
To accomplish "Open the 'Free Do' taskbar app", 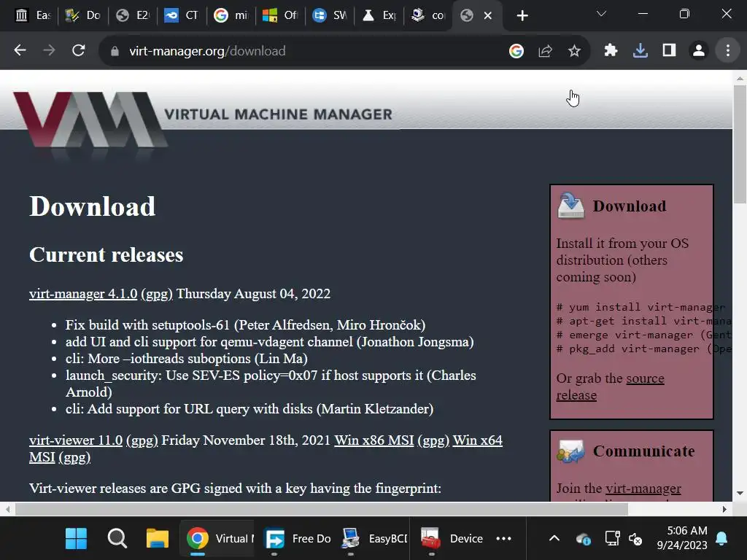I will click(297, 539).
